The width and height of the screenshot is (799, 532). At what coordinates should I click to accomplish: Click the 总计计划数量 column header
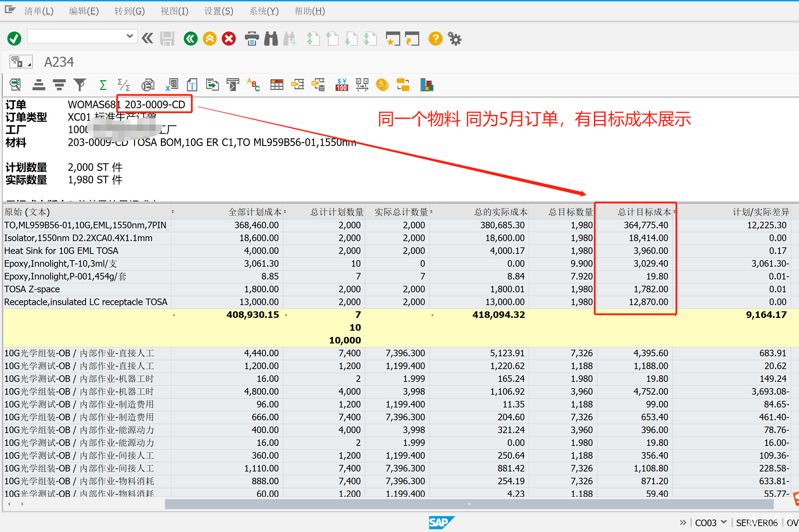tap(324, 212)
